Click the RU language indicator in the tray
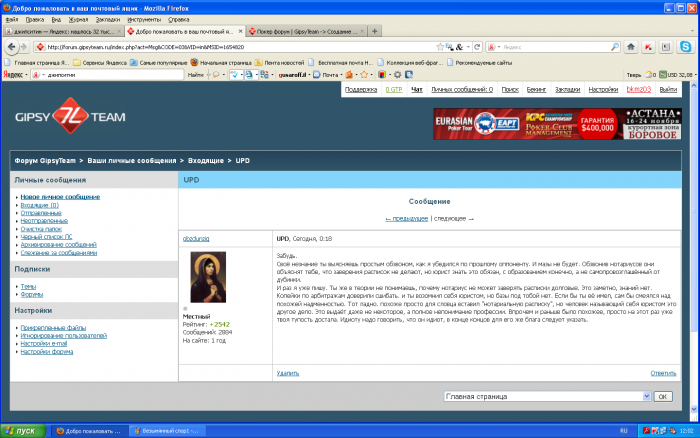The image size is (700, 438). (x=623, y=431)
